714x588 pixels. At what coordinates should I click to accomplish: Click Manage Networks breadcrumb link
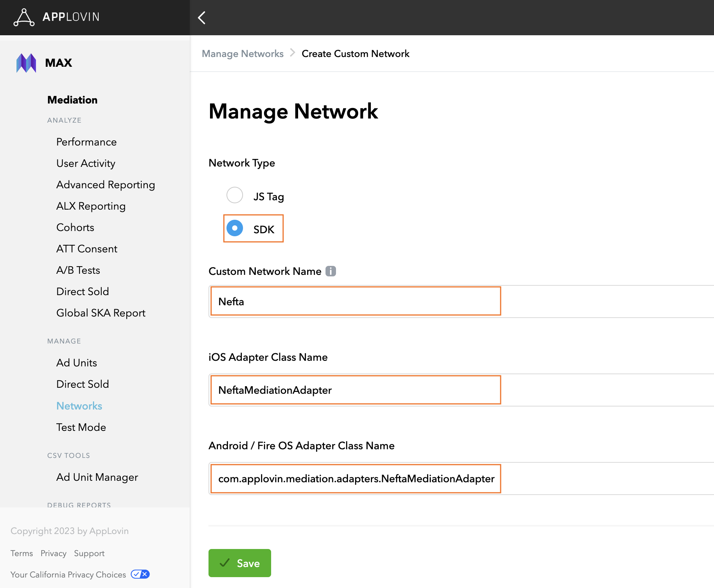coord(243,54)
